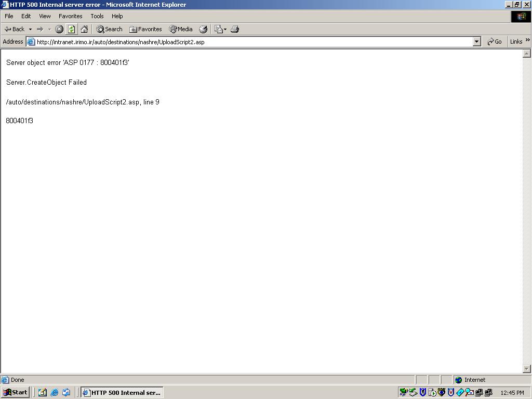
Task: Launch Outlook Express from quick launch
Action: pyautogui.click(x=66, y=393)
